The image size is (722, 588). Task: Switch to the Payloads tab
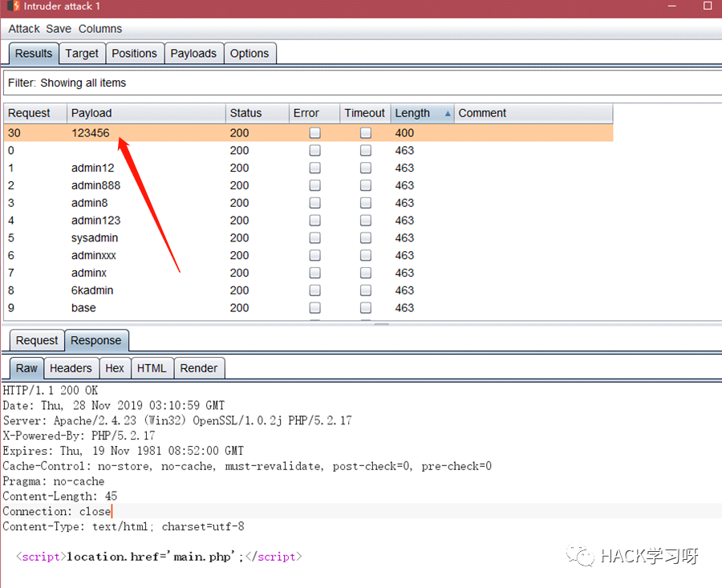[x=193, y=54]
